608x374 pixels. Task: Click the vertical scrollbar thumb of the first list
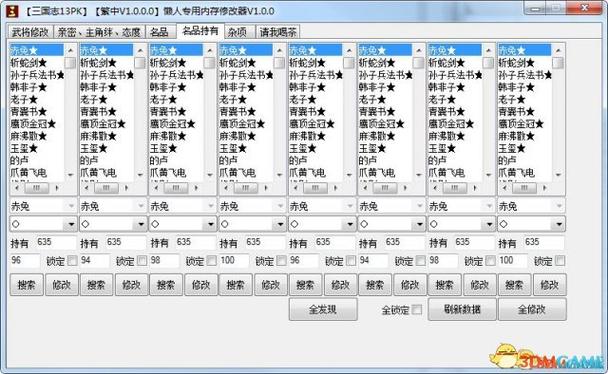pos(70,63)
